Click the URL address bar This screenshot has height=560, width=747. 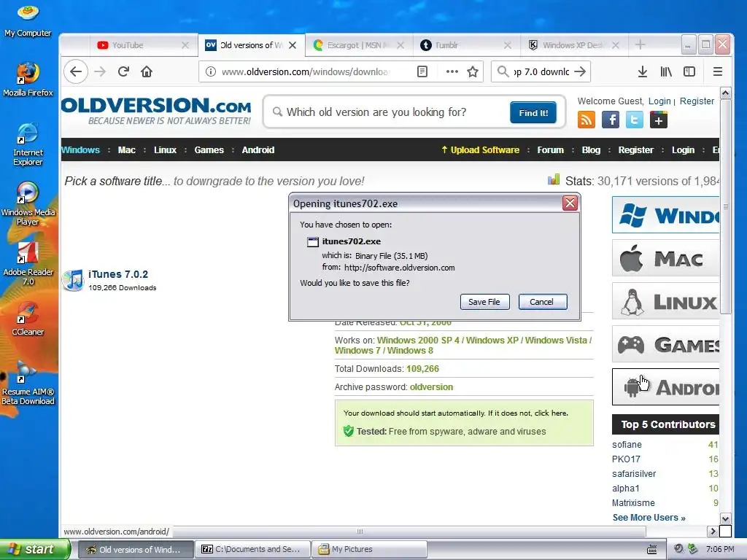(306, 72)
